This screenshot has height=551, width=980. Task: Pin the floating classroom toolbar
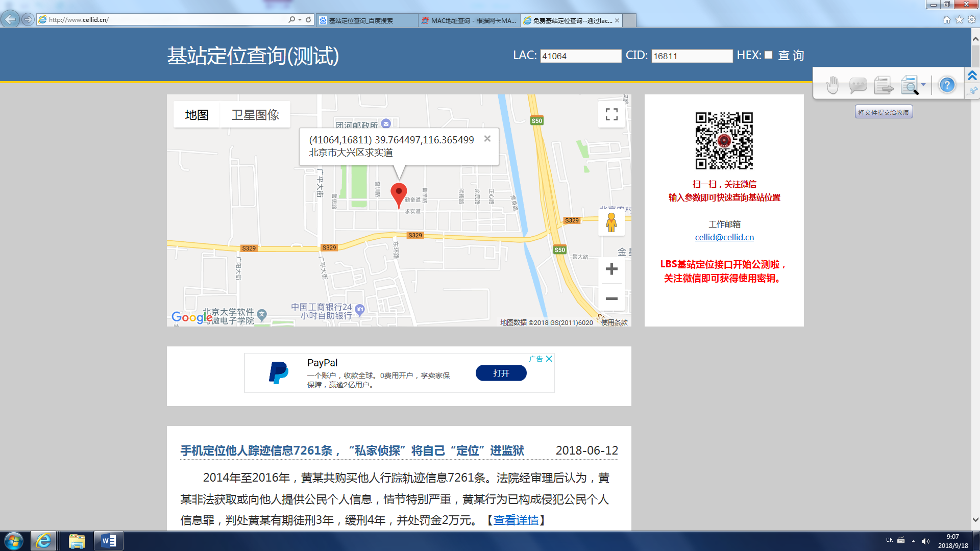(973, 91)
